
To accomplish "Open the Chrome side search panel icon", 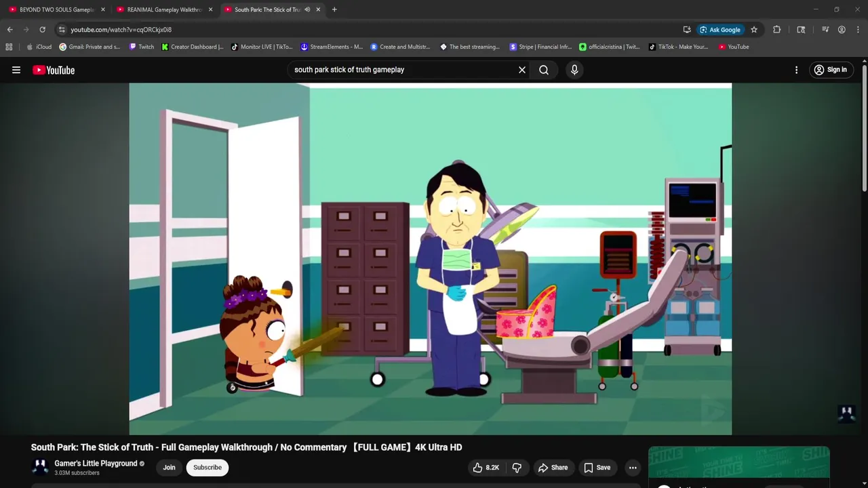I will 801,30.
